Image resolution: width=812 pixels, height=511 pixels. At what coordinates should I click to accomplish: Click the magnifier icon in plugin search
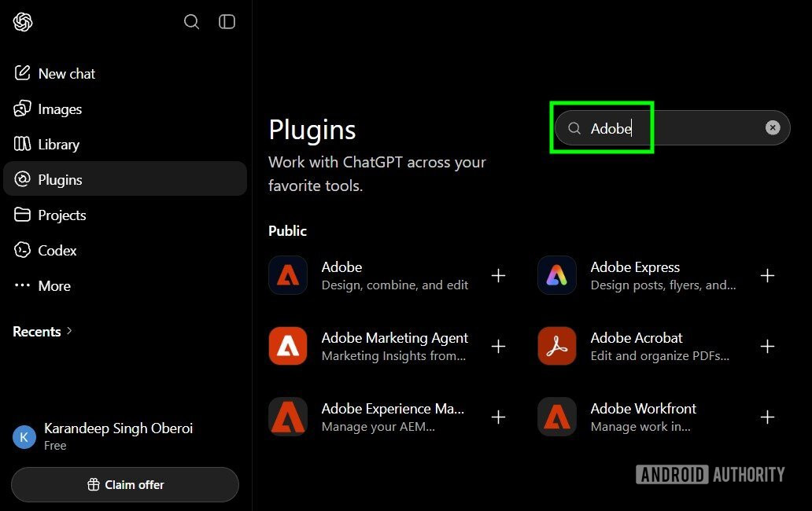(574, 127)
